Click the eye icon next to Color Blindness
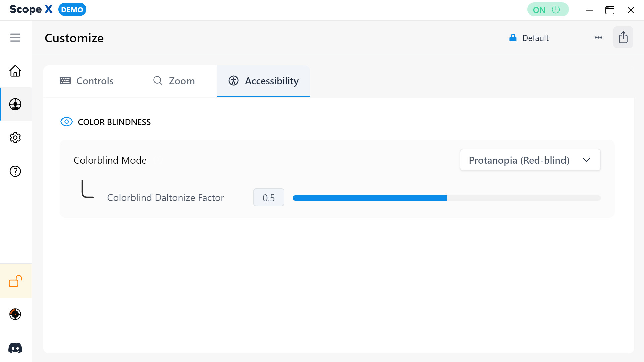Viewport: 644px width, 362px height. coord(66,122)
